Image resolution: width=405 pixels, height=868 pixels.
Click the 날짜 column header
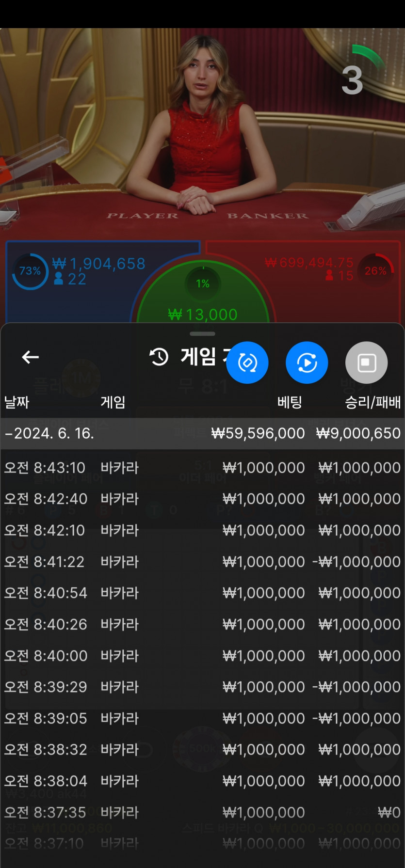[x=17, y=402]
